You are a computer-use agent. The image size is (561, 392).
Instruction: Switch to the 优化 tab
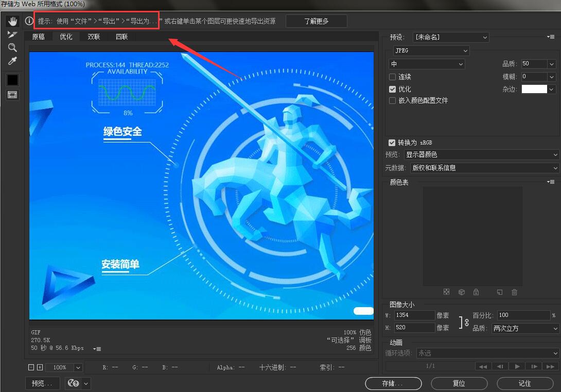(x=66, y=37)
